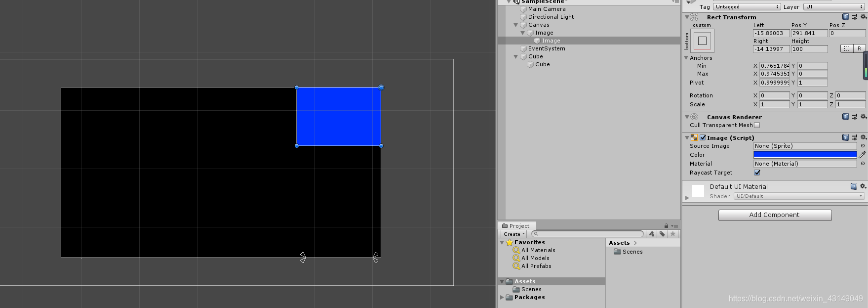
Task: Click the Project search field
Action: (588, 234)
